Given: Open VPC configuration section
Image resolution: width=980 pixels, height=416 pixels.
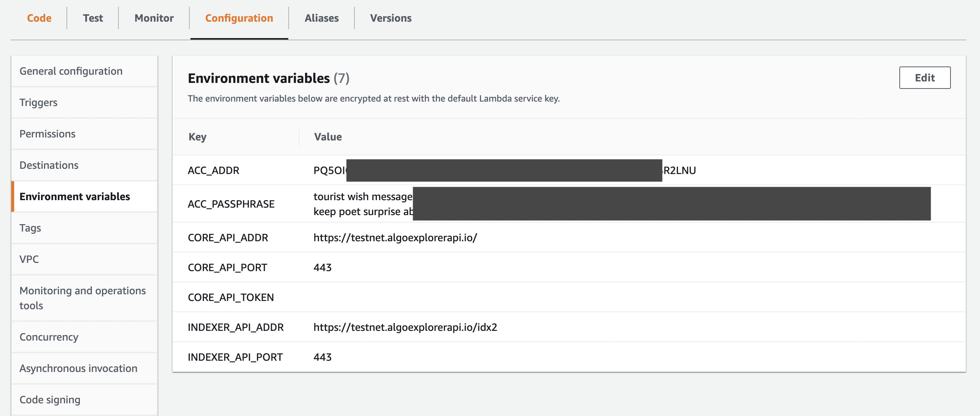Looking at the screenshot, I should tap(29, 259).
